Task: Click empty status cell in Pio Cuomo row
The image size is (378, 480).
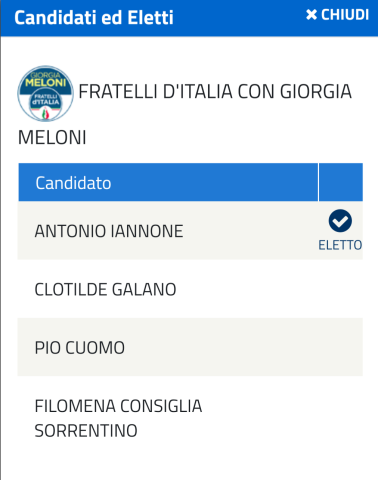Action: coord(341,347)
